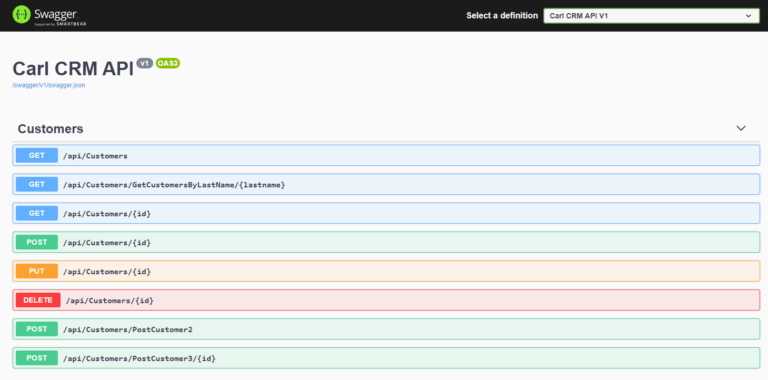The height and width of the screenshot is (380, 768).
Task: Expand the GET /api/Customers/{id} operation
Action: coord(386,214)
